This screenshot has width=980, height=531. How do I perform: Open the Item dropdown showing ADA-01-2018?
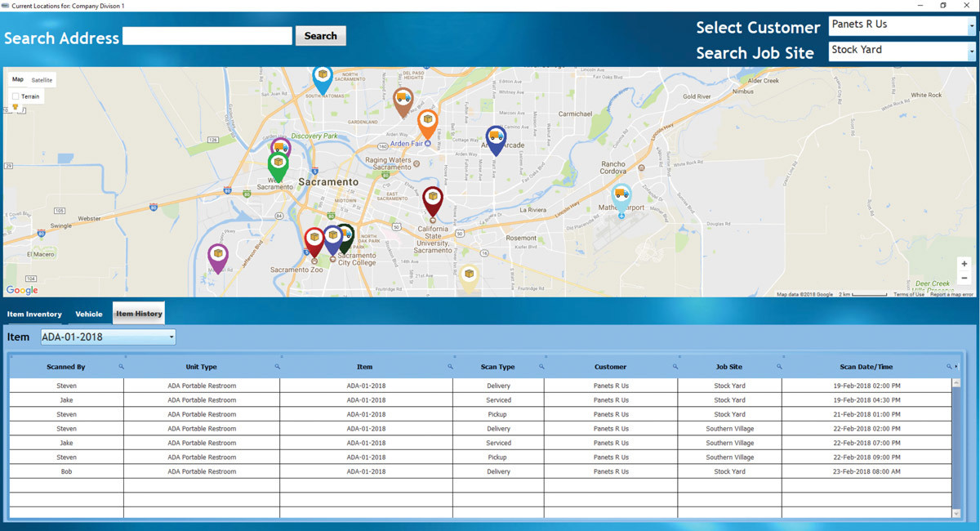(171, 337)
